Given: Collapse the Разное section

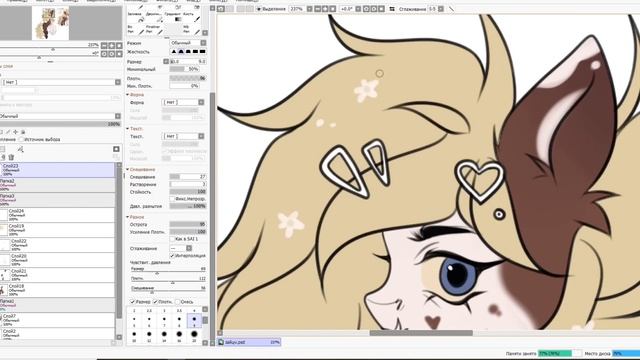Looking at the screenshot, I should pyautogui.click(x=128, y=217).
